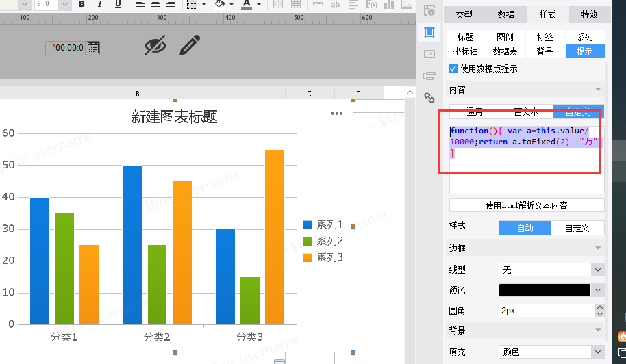Open the 坐标轴 style subtab

click(x=466, y=51)
